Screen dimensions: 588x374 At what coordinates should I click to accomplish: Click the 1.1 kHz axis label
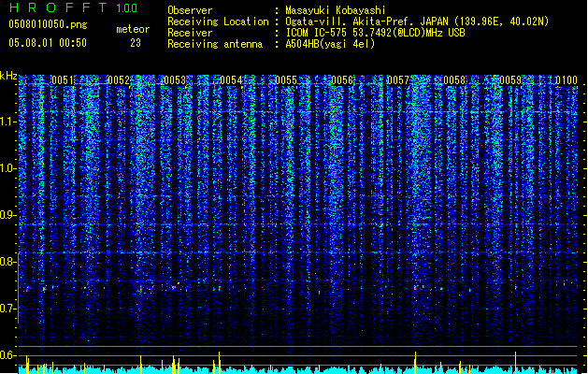point(8,122)
